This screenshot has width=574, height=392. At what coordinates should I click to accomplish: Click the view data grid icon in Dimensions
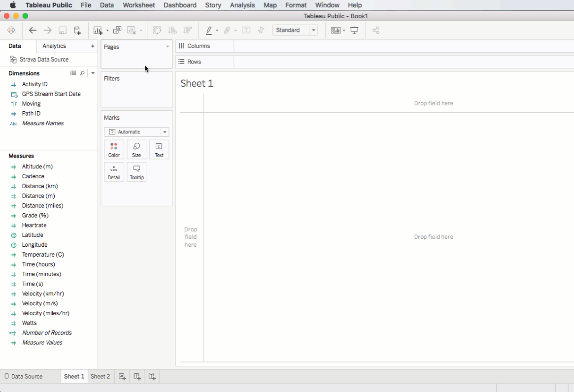pyautogui.click(x=73, y=73)
